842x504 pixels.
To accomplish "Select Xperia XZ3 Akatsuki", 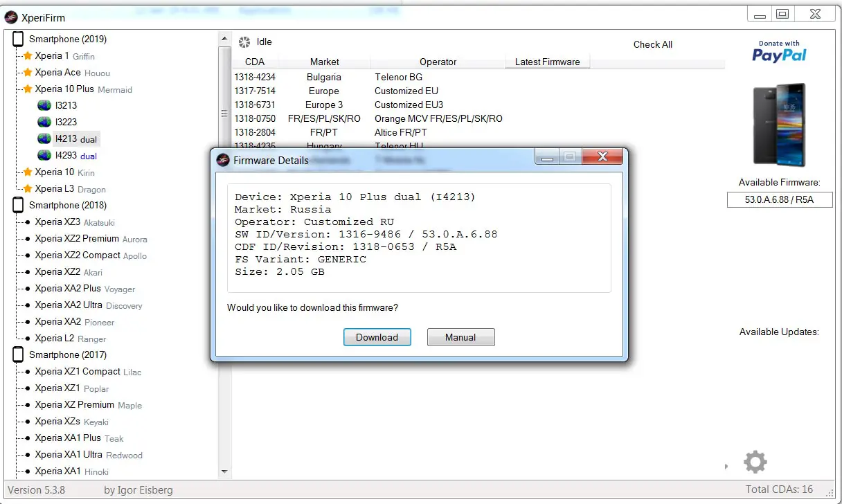I will [75, 222].
